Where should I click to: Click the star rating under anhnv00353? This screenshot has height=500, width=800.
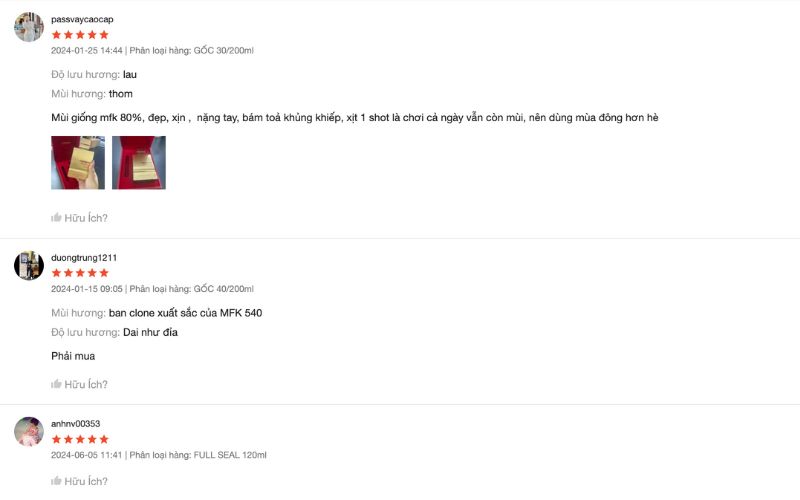point(80,439)
